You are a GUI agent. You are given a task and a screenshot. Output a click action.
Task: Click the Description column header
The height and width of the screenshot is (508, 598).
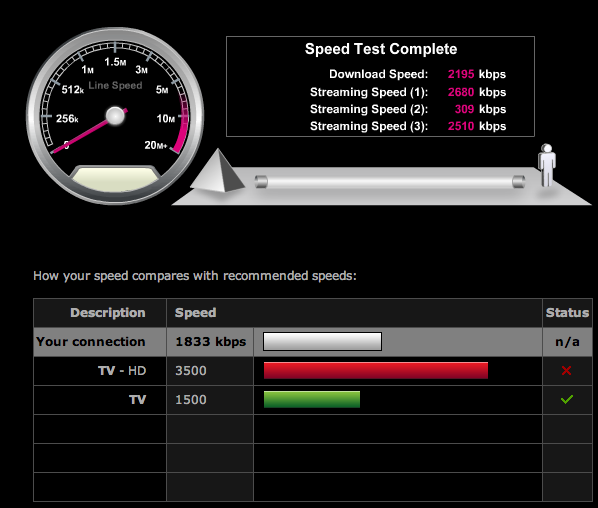[108, 313]
